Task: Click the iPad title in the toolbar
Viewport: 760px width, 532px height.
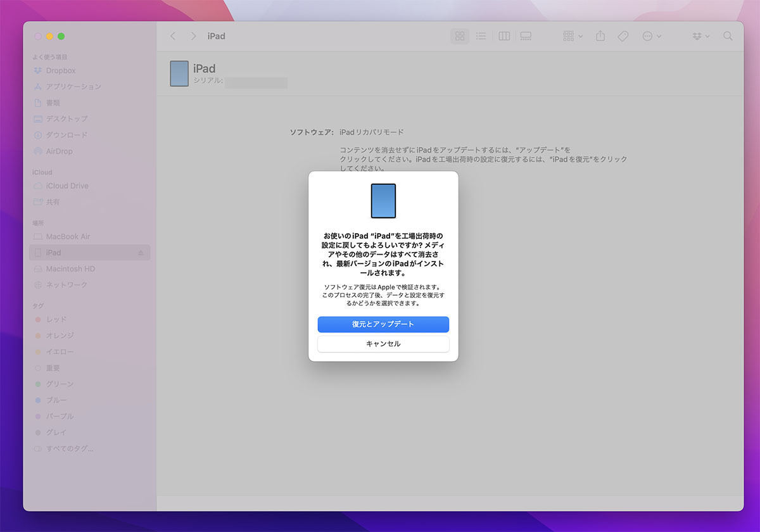Action: (217, 36)
